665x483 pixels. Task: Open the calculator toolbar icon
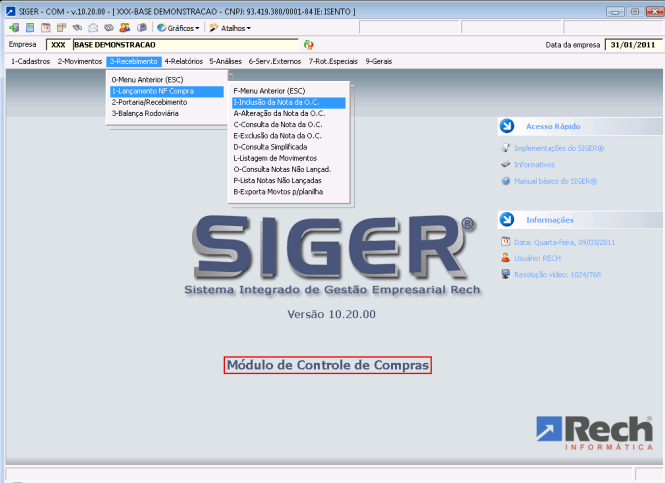(x=30, y=28)
